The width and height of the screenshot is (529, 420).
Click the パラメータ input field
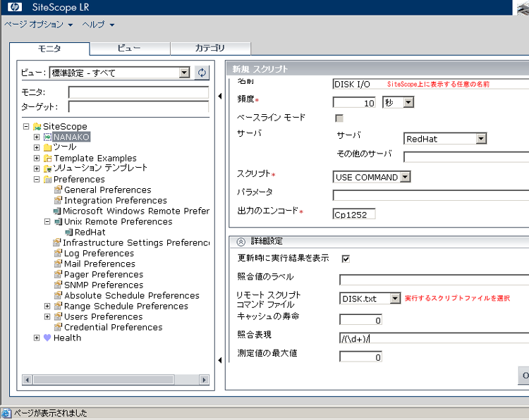click(x=431, y=195)
